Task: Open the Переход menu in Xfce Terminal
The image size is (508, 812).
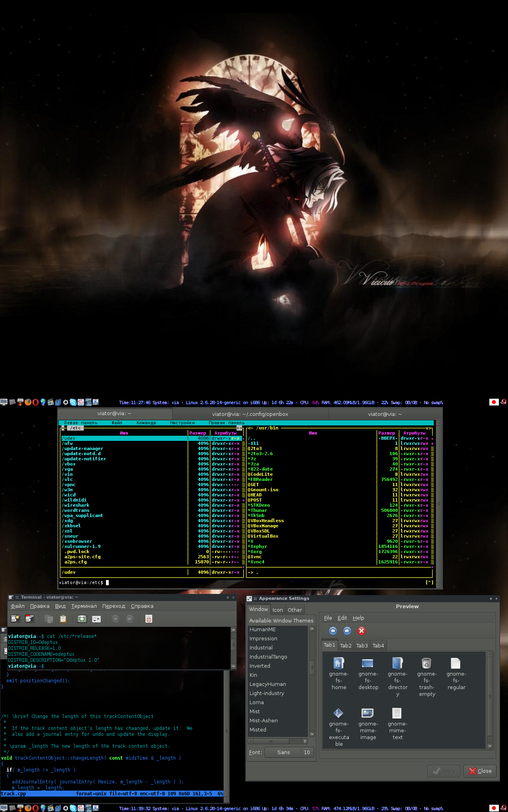Action: pyautogui.click(x=114, y=606)
